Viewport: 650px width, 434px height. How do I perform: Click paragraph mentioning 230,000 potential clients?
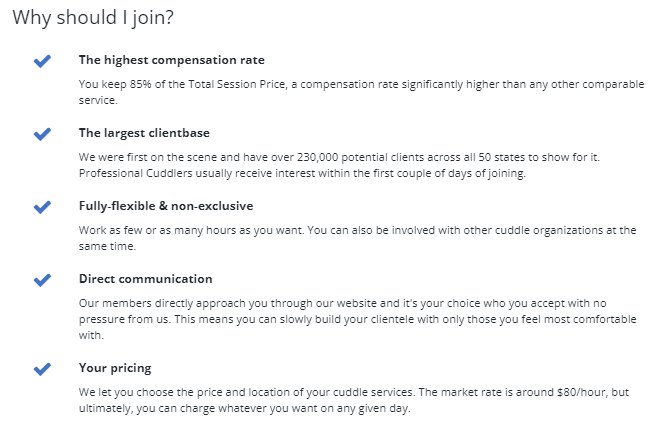(339, 165)
